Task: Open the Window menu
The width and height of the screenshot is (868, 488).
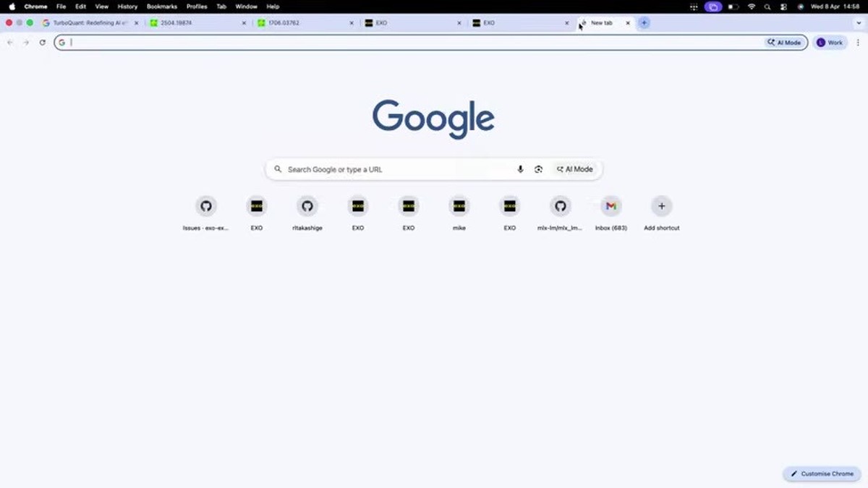Action: click(x=246, y=7)
